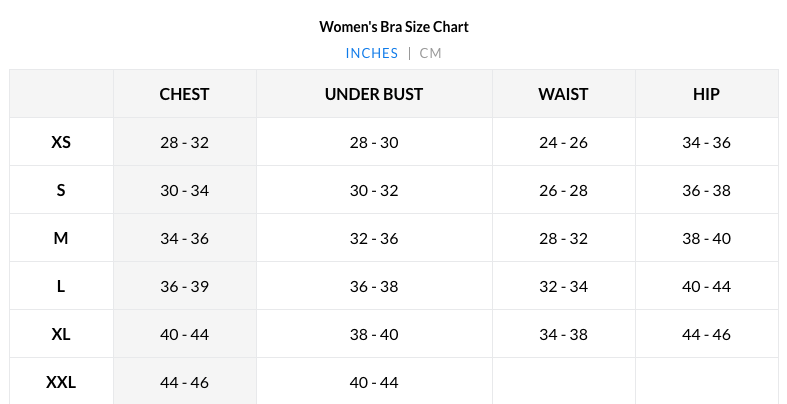This screenshot has height=404, width=787.
Task: Select the S size row label
Action: 61,190
